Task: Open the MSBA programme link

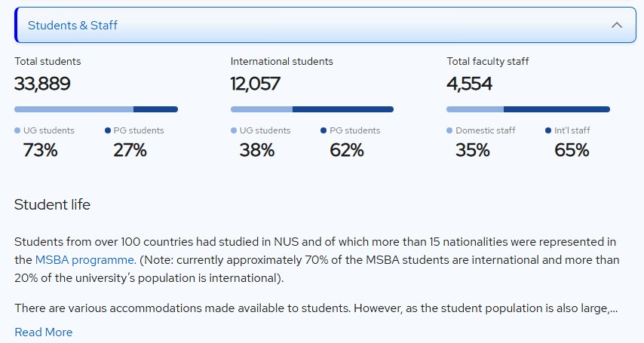Action: point(85,260)
